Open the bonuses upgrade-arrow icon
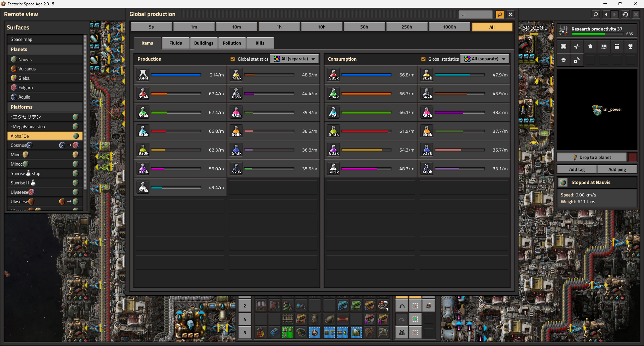 point(590,47)
